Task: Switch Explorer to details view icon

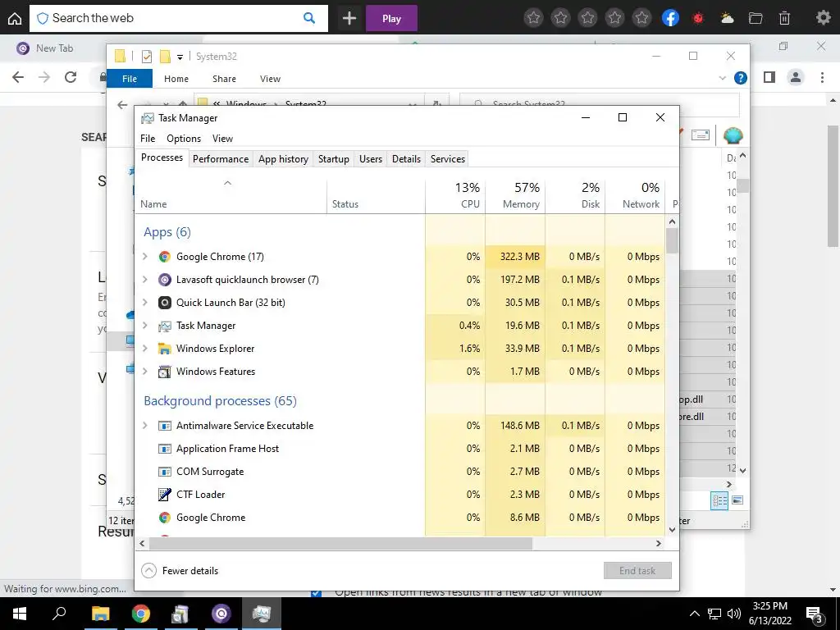Action: tap(719, 501)
